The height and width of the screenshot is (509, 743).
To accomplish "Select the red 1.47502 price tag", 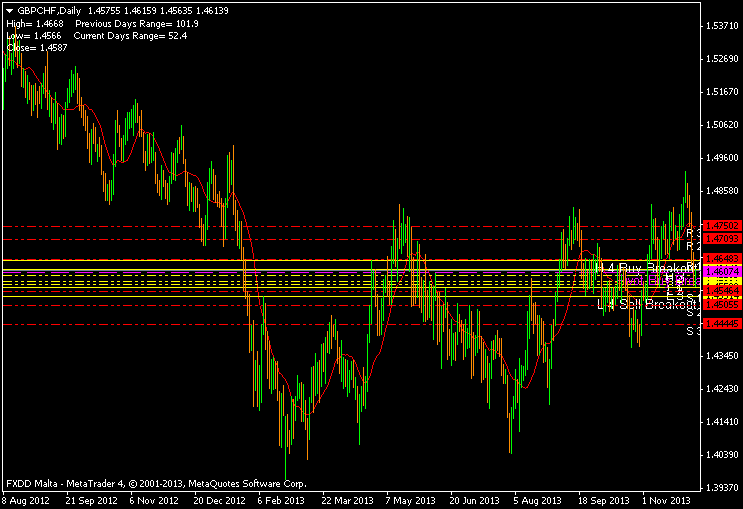I will [721, 226].
